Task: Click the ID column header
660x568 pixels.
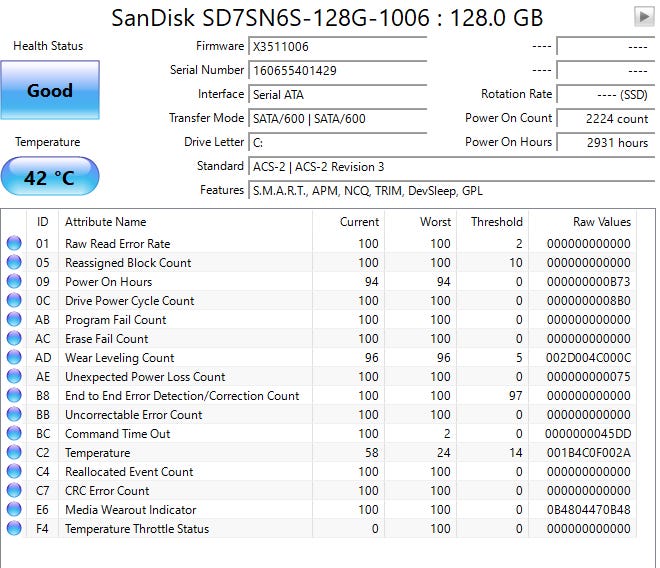Action: click(x=43, y=222)
